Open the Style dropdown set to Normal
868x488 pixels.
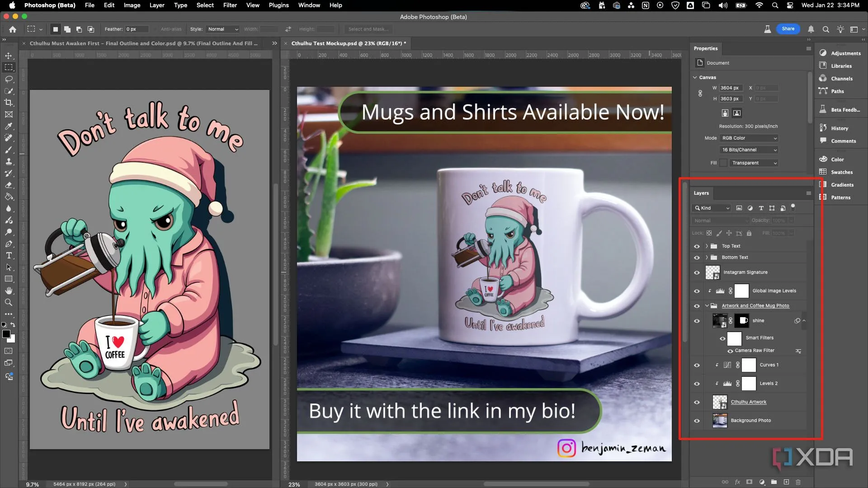222,29
